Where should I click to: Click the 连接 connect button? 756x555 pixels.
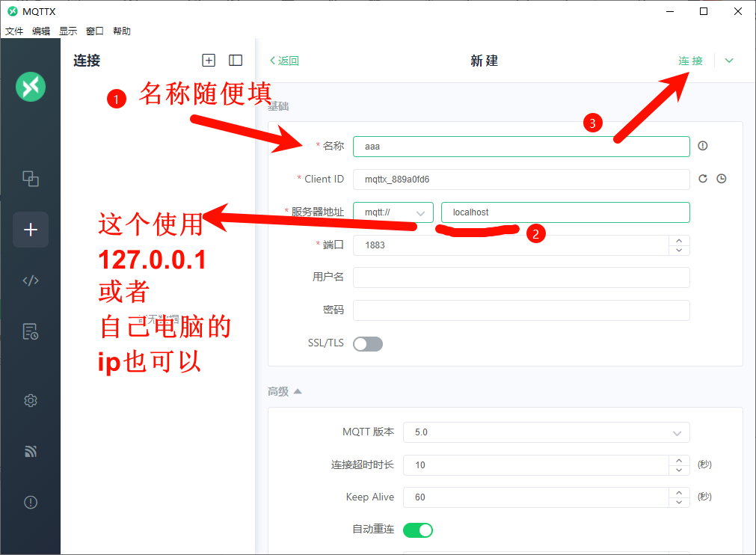pyautogui.click(x=690, y=61)
